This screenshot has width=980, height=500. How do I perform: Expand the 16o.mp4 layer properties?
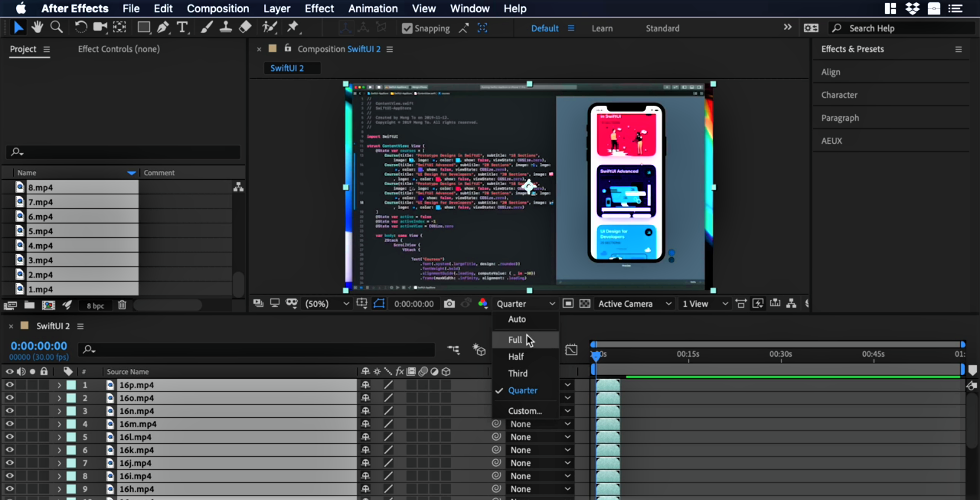[59, 398]
